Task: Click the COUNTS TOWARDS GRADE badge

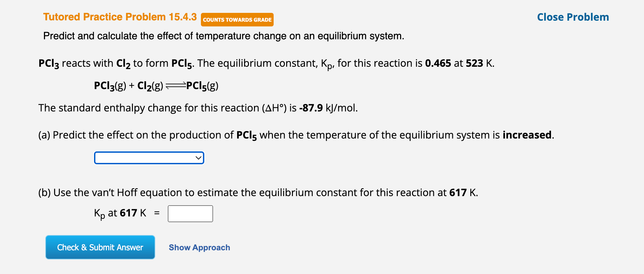Action: coord(237,19)
